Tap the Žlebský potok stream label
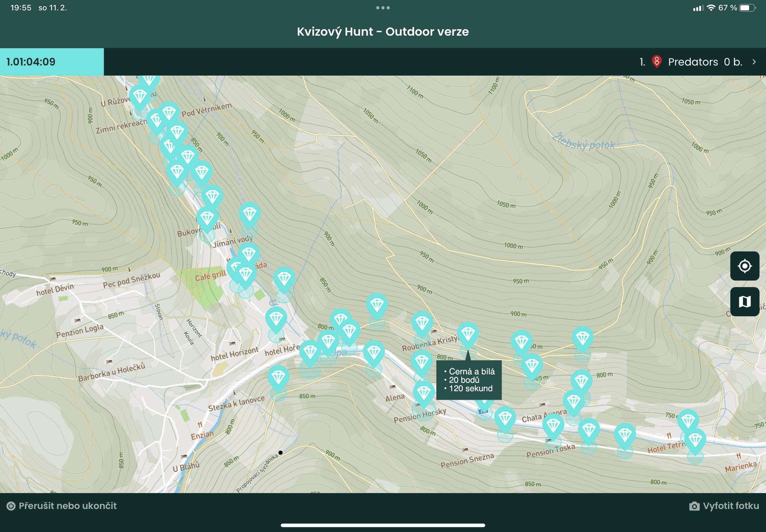The height and width of the screenshot is (532, 766). click(584, 142)
